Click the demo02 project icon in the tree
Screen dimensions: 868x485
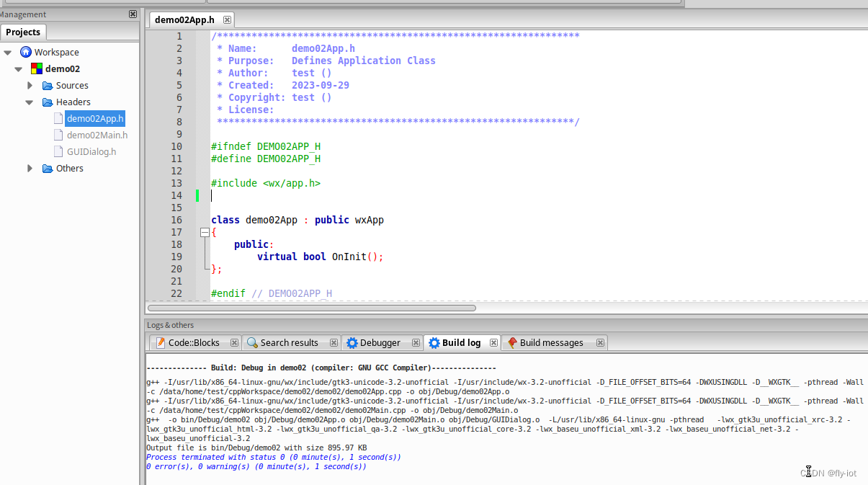[37, 68]
